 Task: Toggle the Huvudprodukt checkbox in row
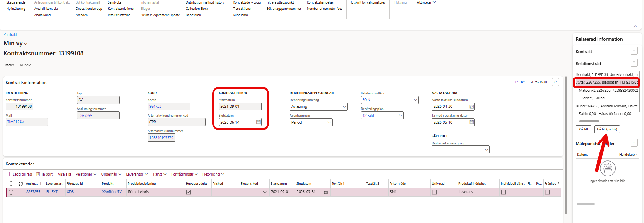[189, 192]
